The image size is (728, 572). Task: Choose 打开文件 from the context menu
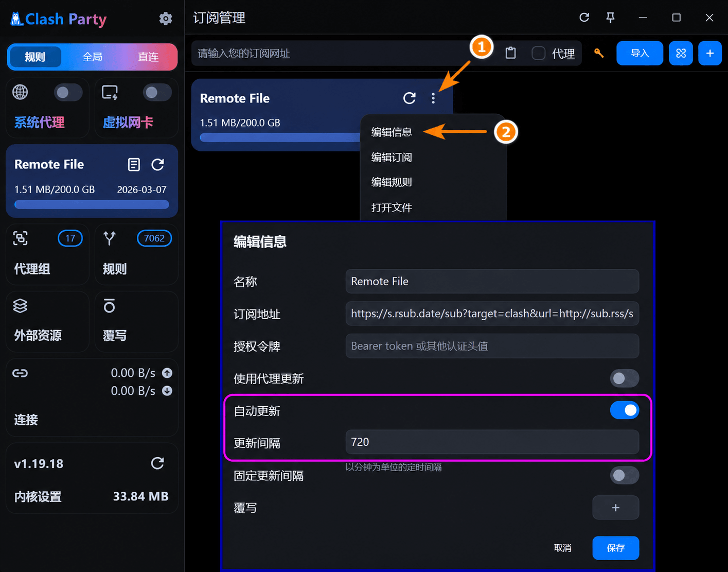point(392,207)
